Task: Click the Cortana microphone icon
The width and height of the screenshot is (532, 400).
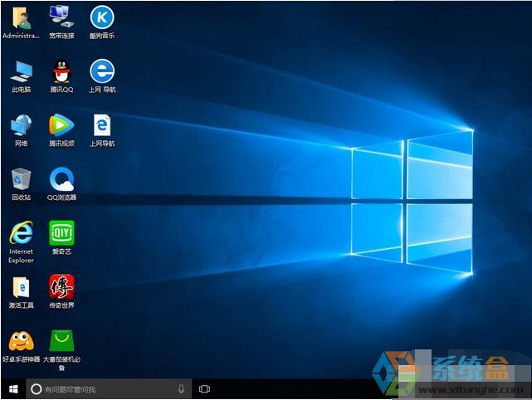Action: (181, 389)
